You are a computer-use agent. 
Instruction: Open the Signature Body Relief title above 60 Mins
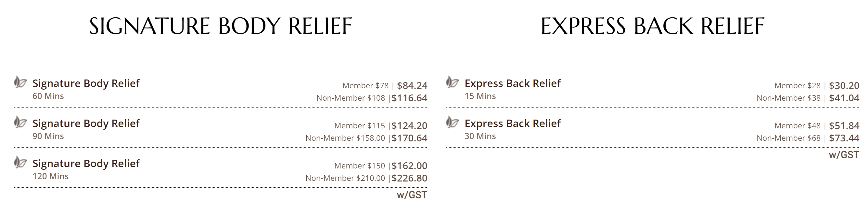coord(86,83)
